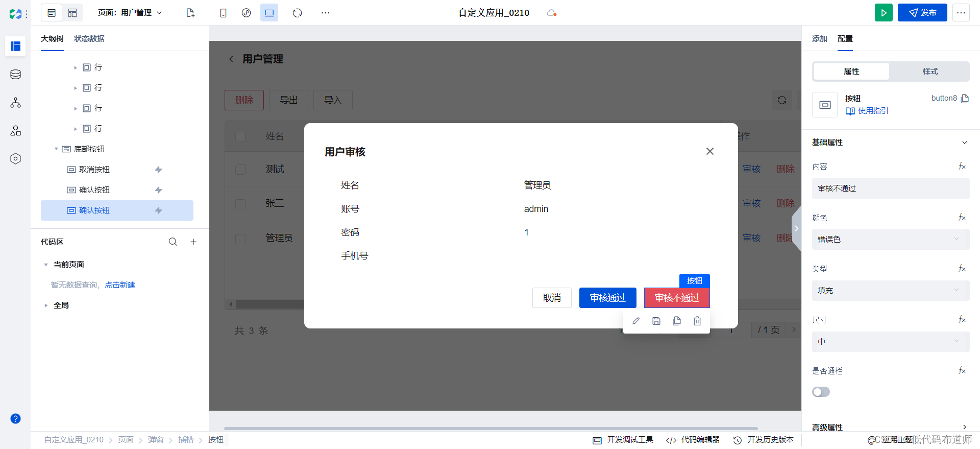Click the duplicate icon in floating button toolbar
980x449 pixels.
point(677,321)
